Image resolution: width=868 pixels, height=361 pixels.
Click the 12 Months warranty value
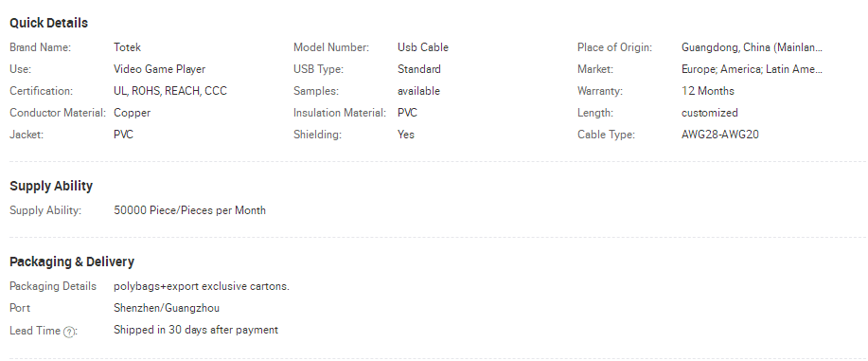[x=708, y=91]
